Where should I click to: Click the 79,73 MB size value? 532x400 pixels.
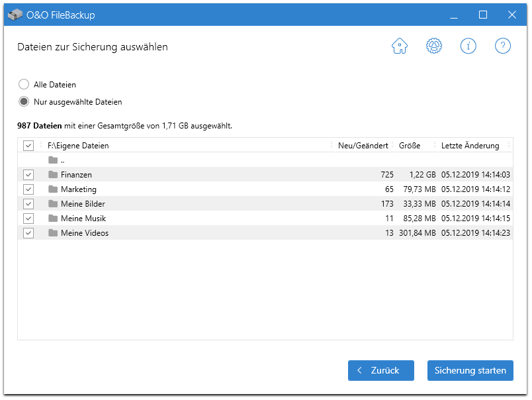(x=420, y=189)
